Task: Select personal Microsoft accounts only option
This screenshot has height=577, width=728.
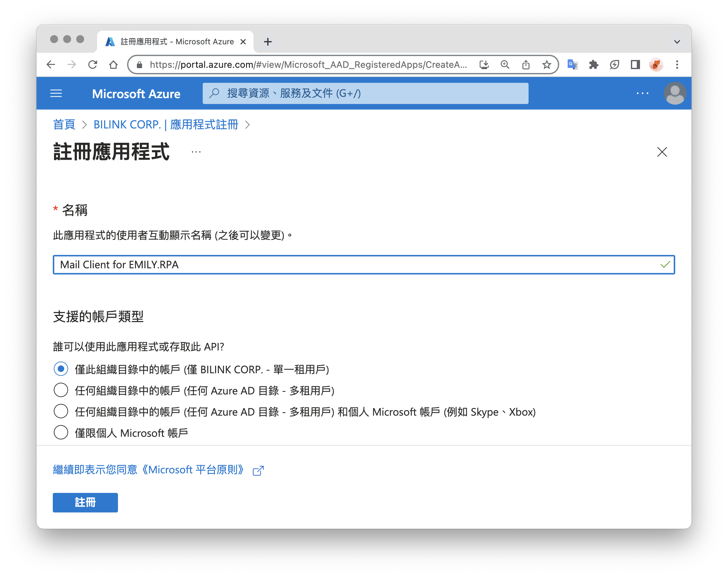Action: point(61,432)
